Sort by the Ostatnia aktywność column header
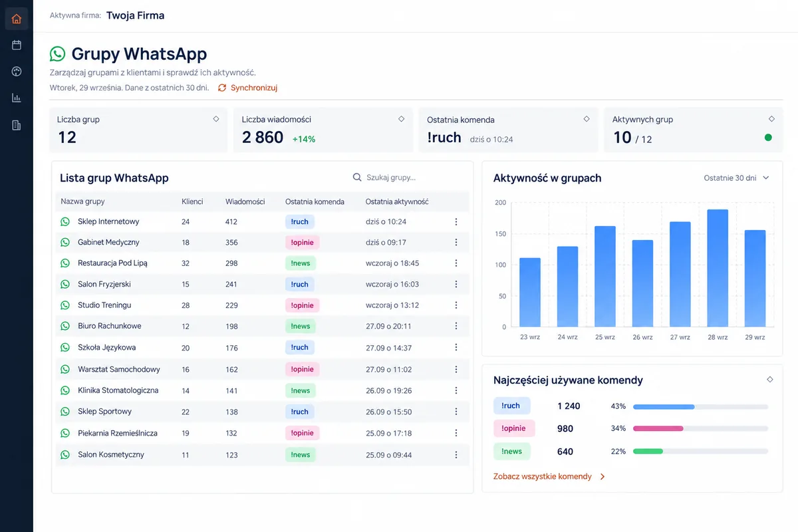798x532 pixels. point(397,201)
